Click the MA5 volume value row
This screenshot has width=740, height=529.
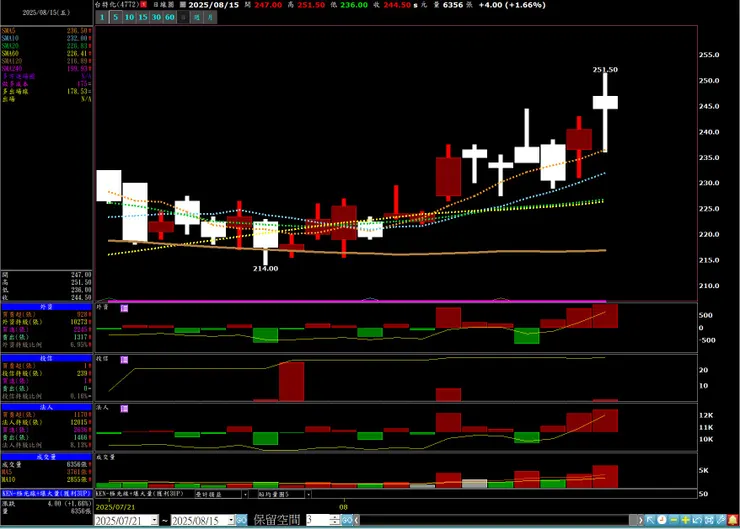(46, 472)
